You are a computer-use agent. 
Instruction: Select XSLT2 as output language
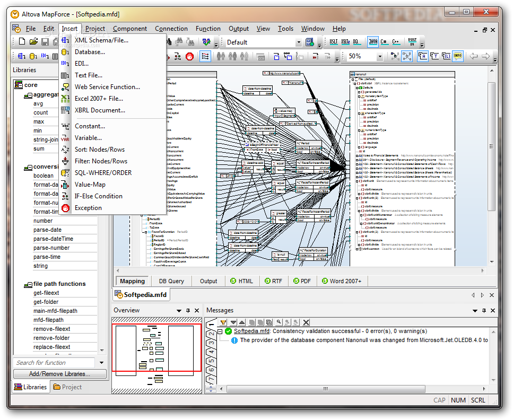pos(345,42)
